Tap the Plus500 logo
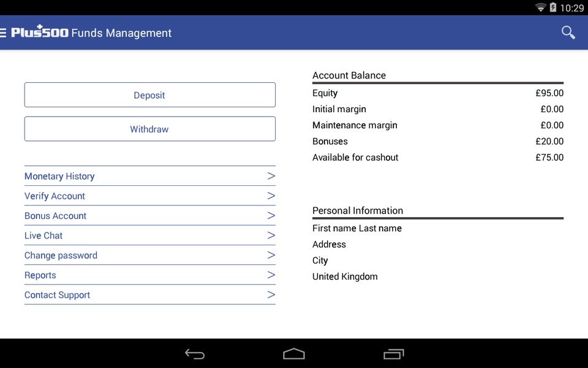Screen dimensions: 588x368 (x=40, y=32)
